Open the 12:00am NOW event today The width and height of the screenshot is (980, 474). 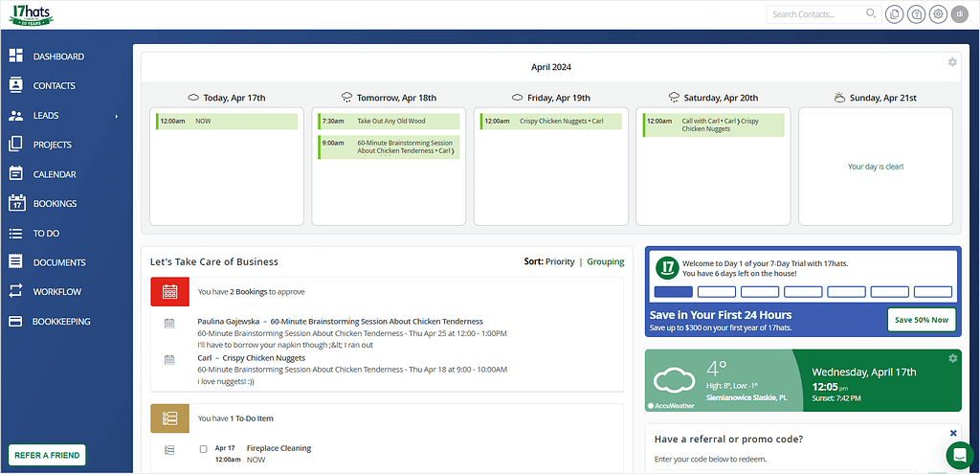pos(226,122)
